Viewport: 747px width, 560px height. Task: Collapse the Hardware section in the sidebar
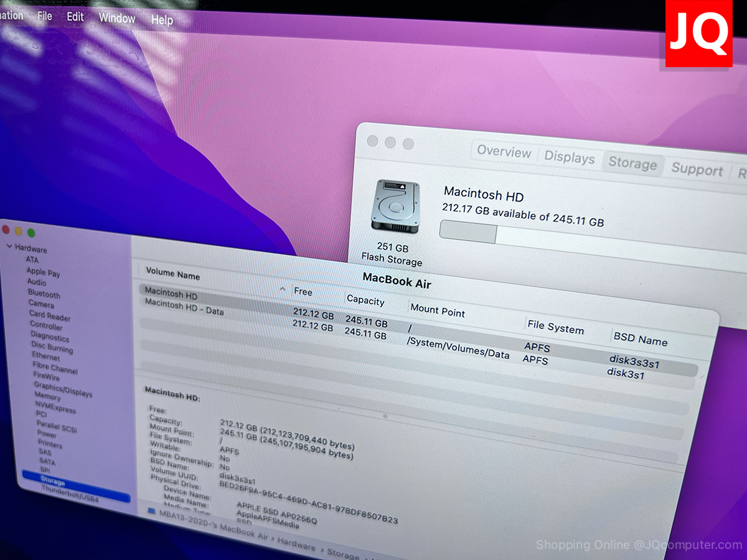[9, 247]
